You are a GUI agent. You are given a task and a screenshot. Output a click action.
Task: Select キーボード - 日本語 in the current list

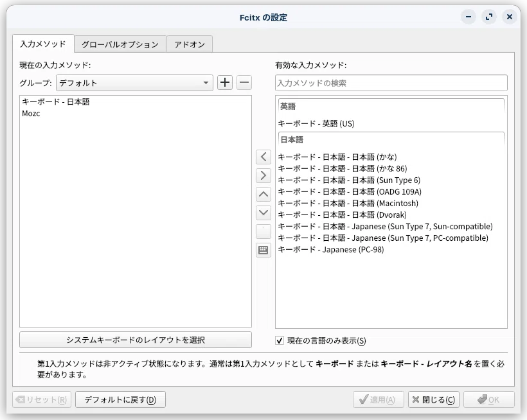coord(136,101)
